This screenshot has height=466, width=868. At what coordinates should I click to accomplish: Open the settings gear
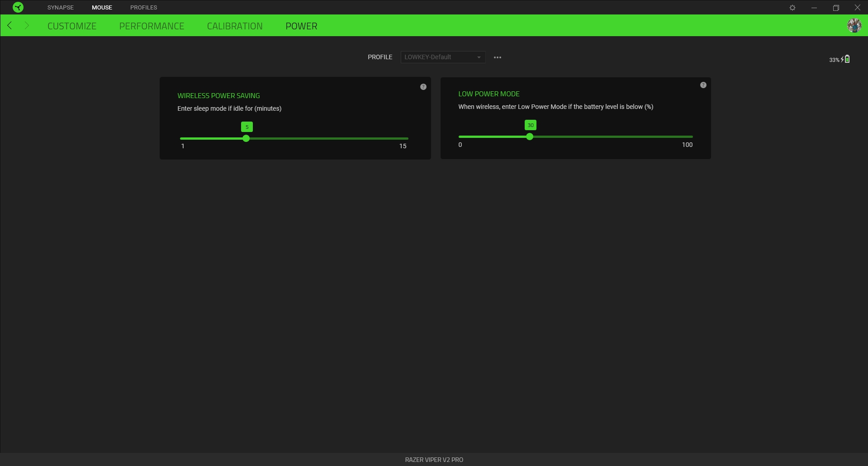click(792, 8)
